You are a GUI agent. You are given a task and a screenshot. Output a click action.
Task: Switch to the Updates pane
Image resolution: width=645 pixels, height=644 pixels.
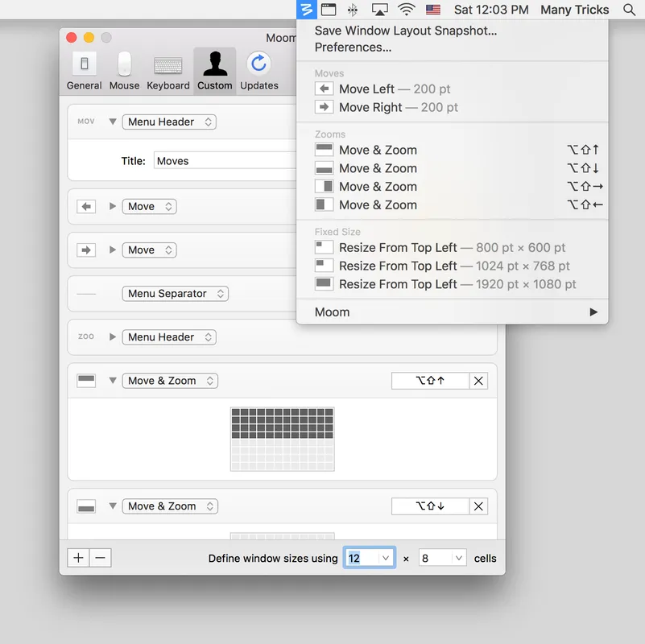tap(258, 71)
